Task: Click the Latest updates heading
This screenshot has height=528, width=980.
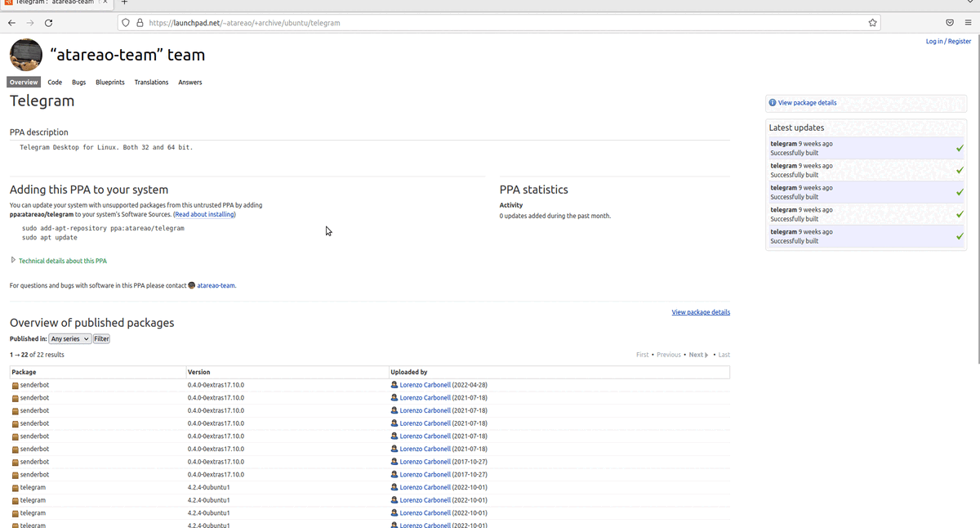Action: 796,128
